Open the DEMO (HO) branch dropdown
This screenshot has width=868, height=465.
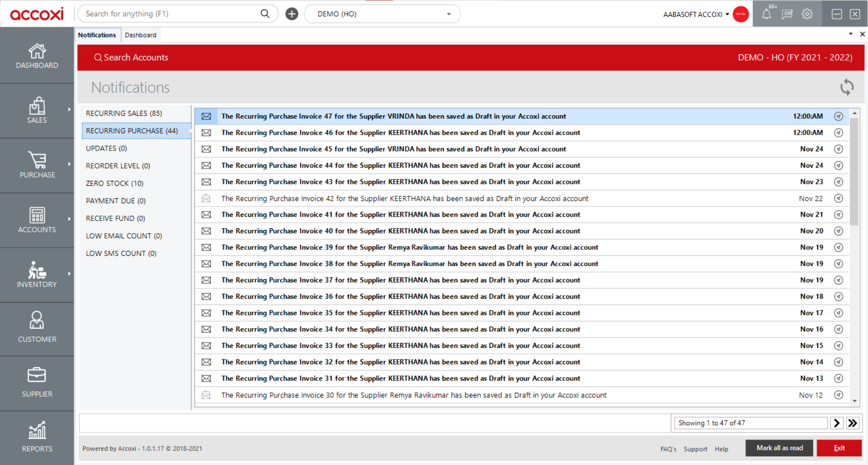click(382, 14)
